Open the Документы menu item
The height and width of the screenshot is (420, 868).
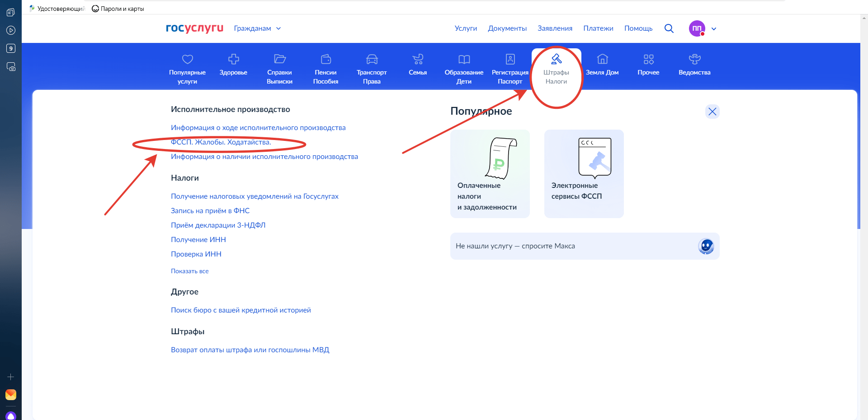[507, 28]
